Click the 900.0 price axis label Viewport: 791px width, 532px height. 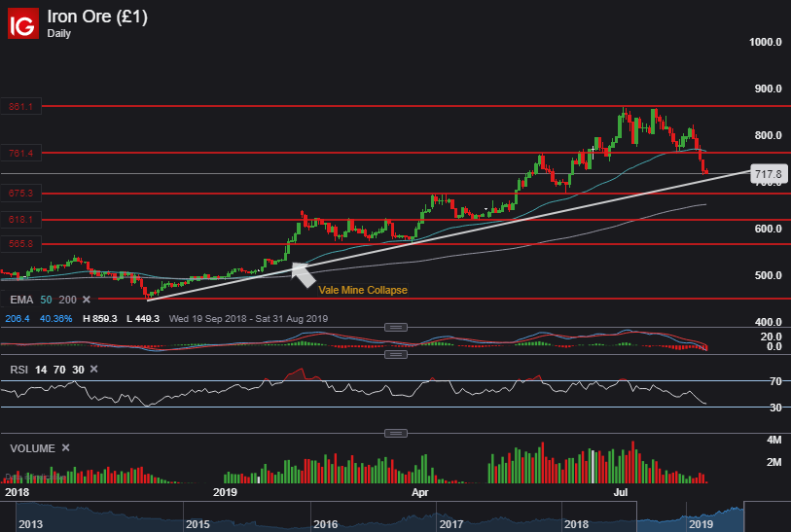[768, 89]
